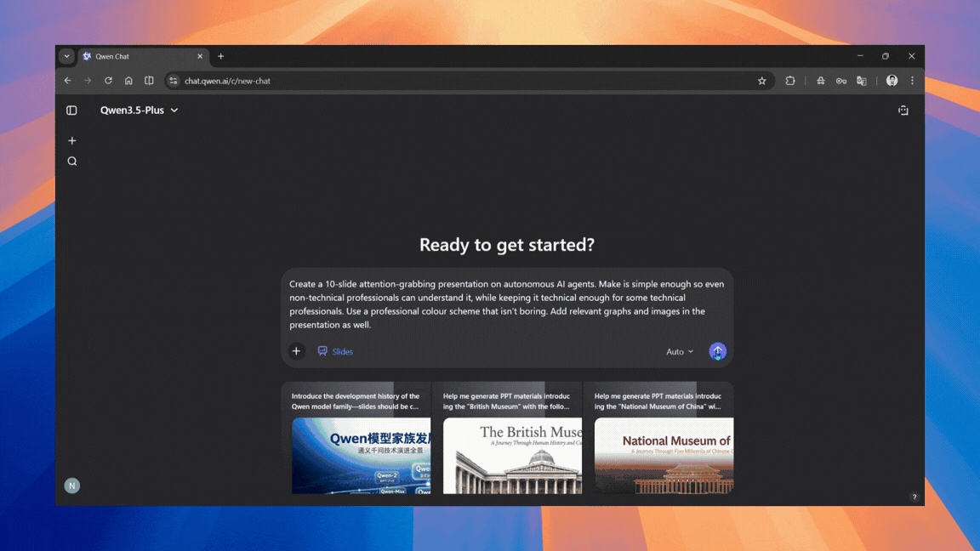980x551 pixels.
Task: Start a new chat with plus icon in sidebar
Action: click(71, 140)
